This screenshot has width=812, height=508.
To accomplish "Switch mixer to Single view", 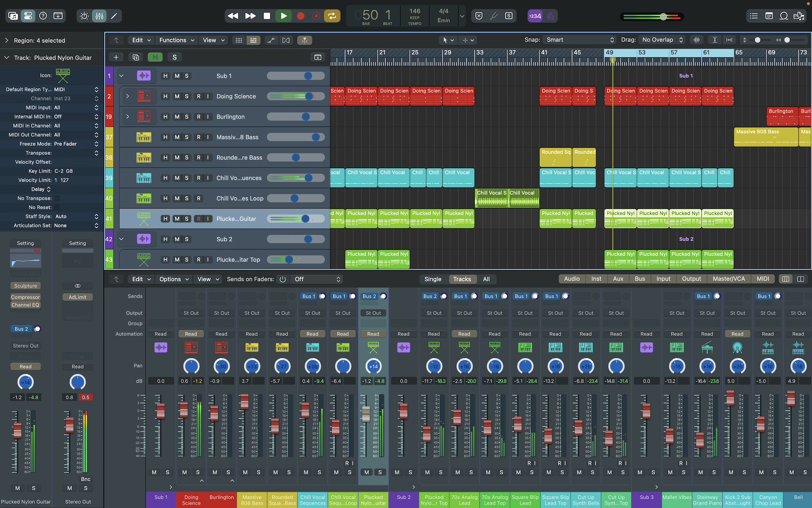I will click(x=433, y=279).
